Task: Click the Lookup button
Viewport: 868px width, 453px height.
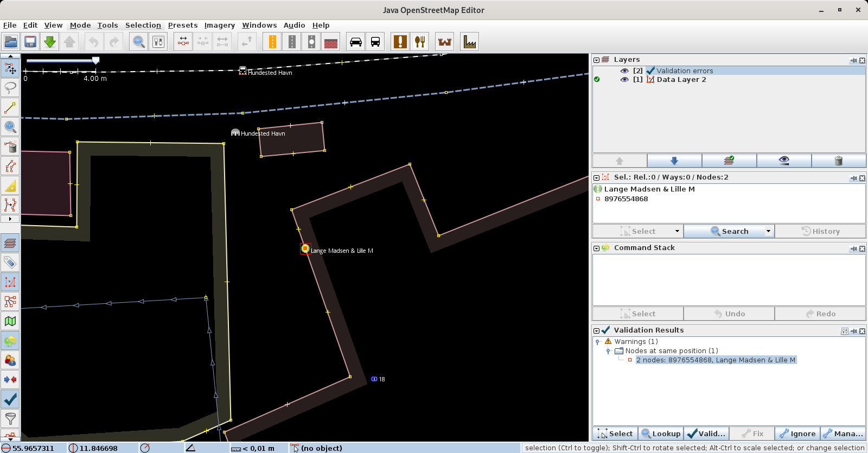Action: (x=661, y=433)
